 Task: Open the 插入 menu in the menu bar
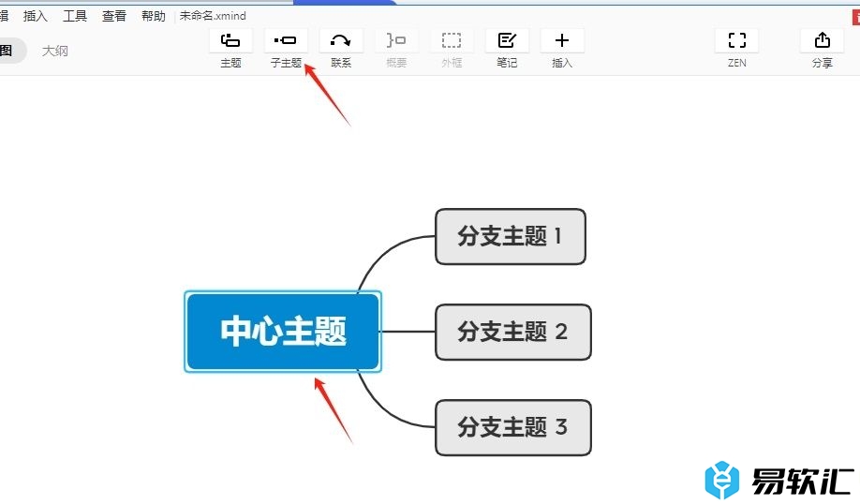[x=35, y=16]
